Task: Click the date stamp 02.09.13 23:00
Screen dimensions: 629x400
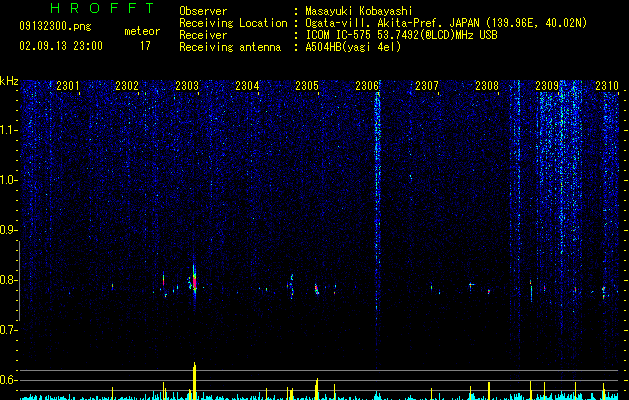Action: point(61,46)
